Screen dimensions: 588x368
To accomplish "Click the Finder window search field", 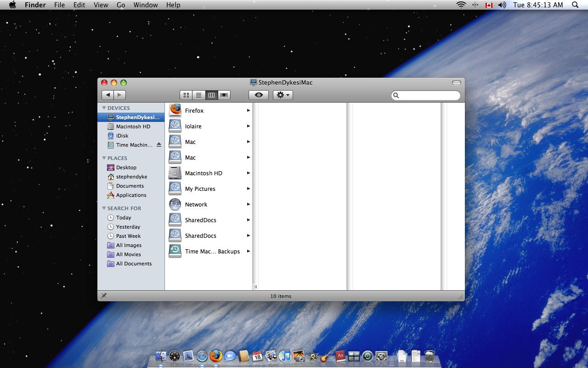I will tap(426, 95).
